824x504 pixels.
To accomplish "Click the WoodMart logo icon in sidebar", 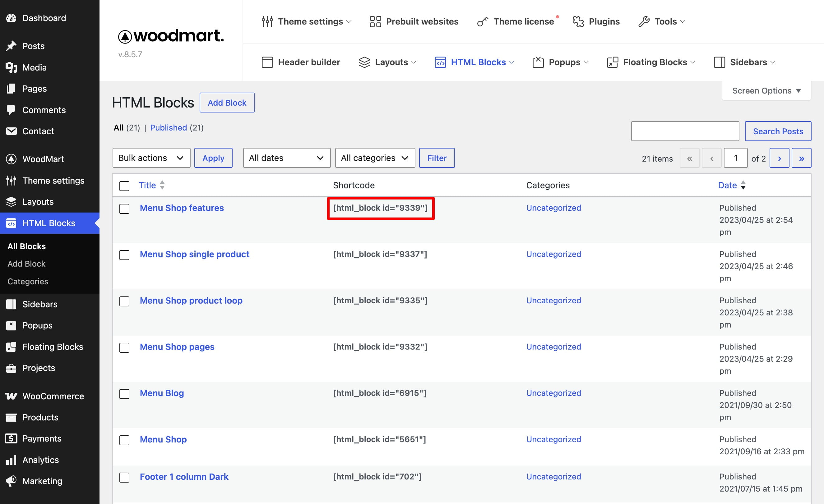I will pos(11,159).
